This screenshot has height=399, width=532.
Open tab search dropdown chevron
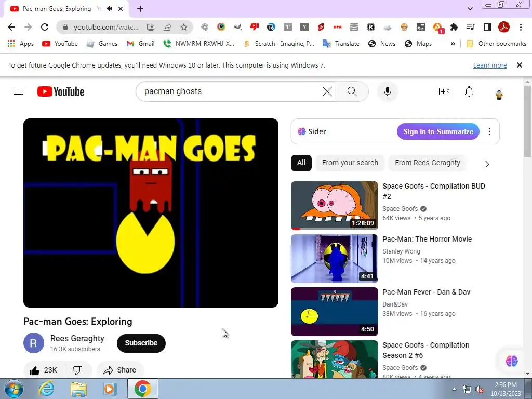pos(470,9)
